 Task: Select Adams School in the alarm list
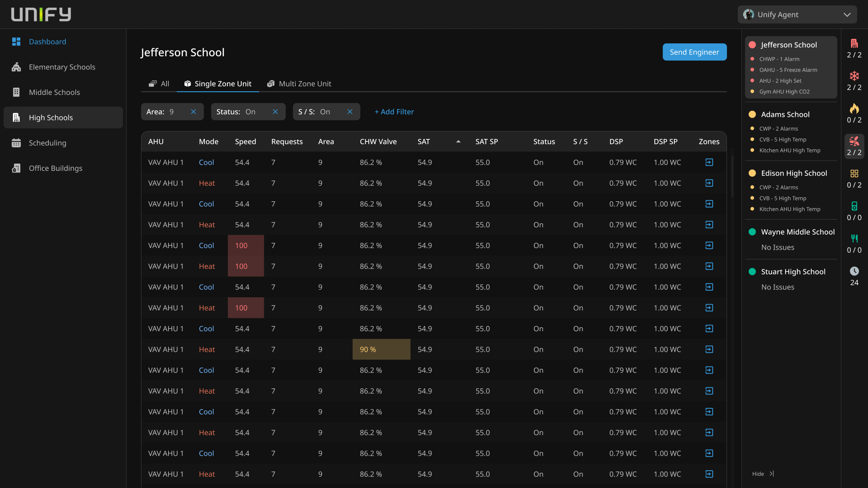pyautogui.click(x=785, y=115)
